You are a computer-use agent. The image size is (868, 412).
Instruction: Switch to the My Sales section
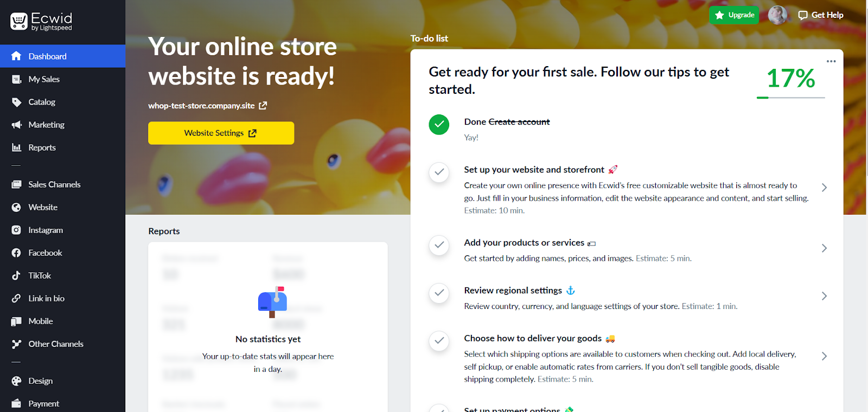[x=44, y=79]
